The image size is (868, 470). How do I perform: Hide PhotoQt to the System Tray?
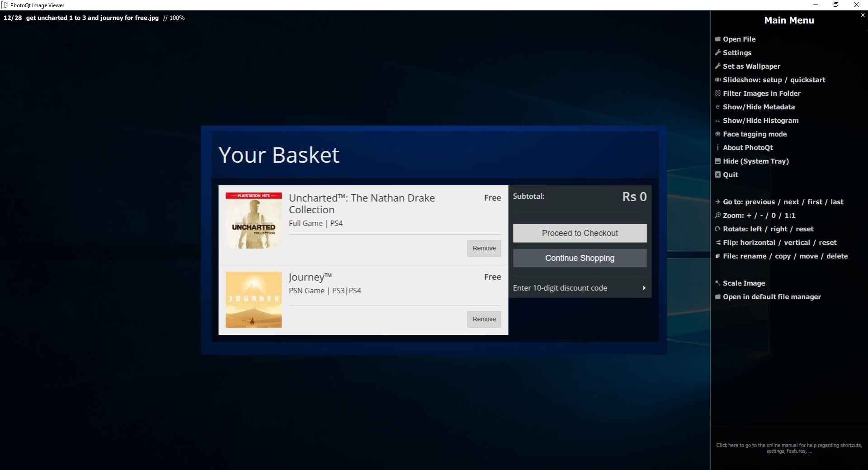755,161
